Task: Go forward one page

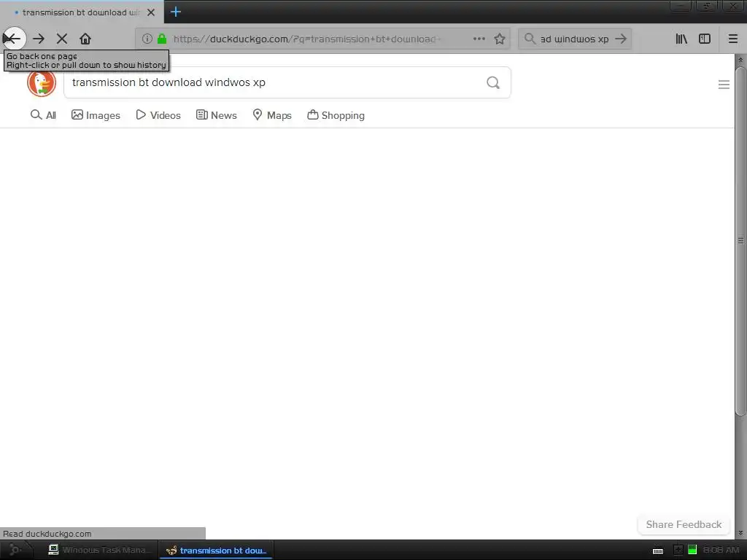Action: click(x=39, y=39)
